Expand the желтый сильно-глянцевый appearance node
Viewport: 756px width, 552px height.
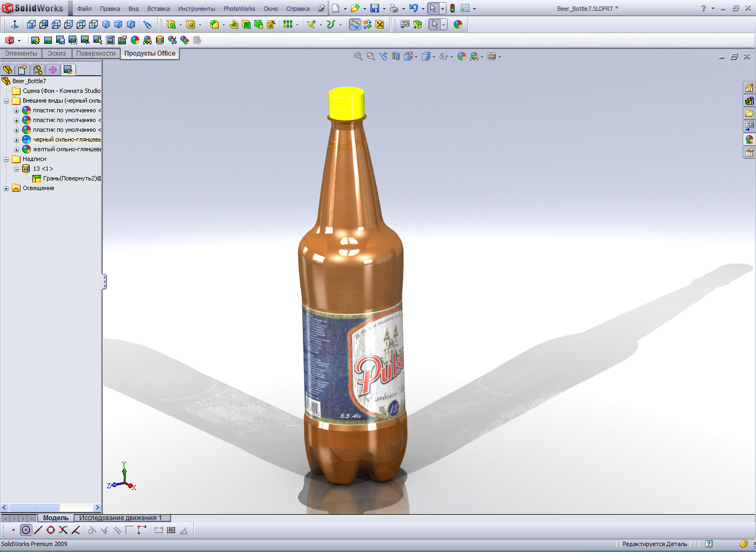click(x=16, y=150)
